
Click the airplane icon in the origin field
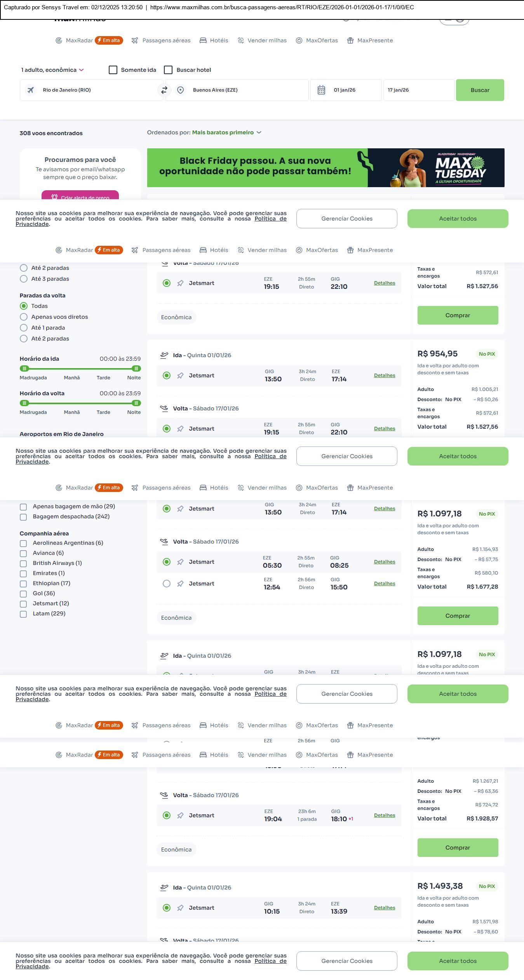(30, 90)
